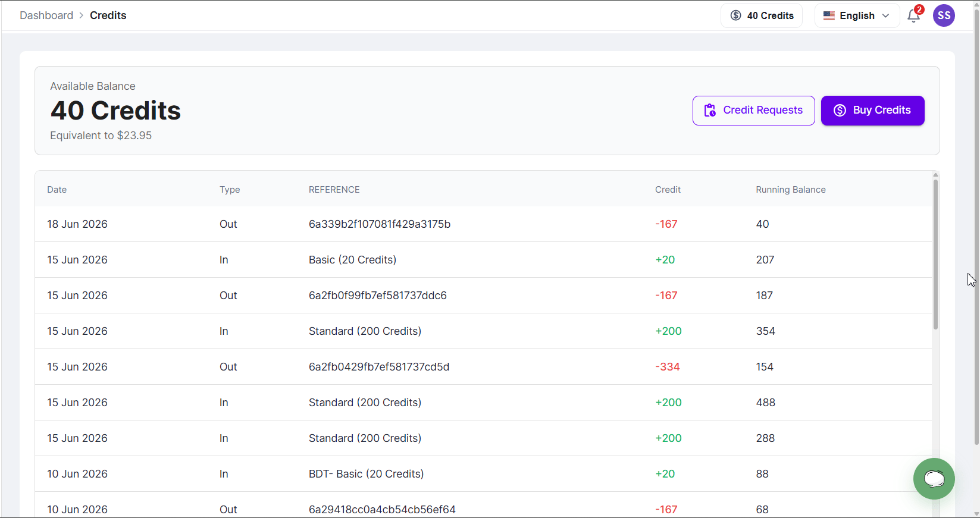Click the Buy Credits button

872,111
